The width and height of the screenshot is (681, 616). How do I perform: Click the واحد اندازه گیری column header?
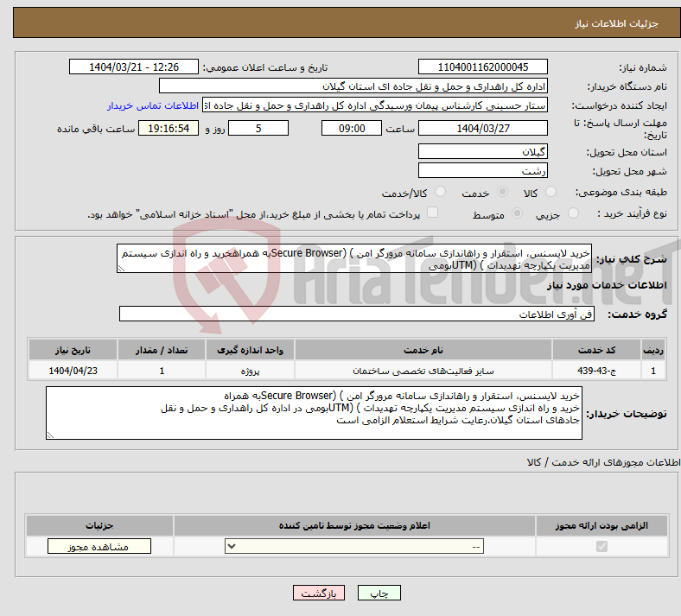coord(250,350)
